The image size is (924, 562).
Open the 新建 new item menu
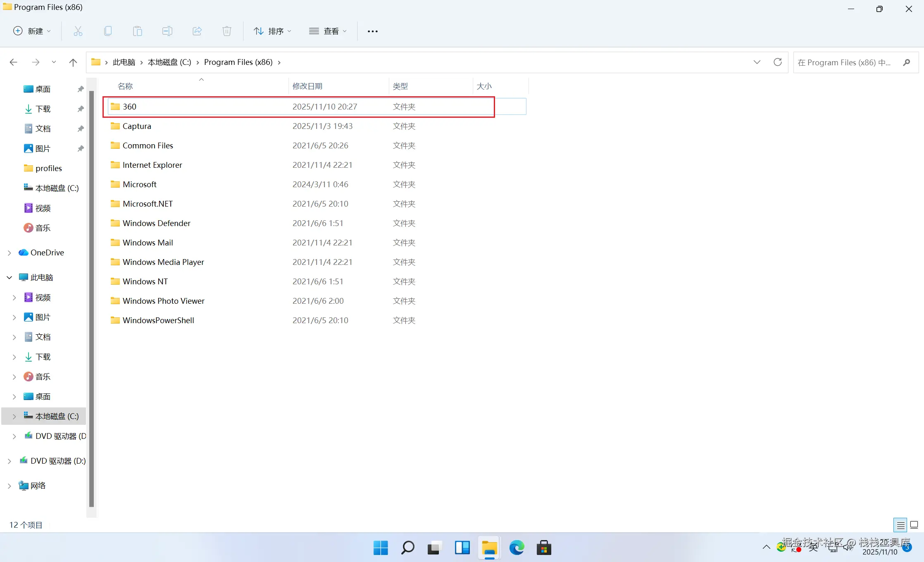(x=32, y=31)
